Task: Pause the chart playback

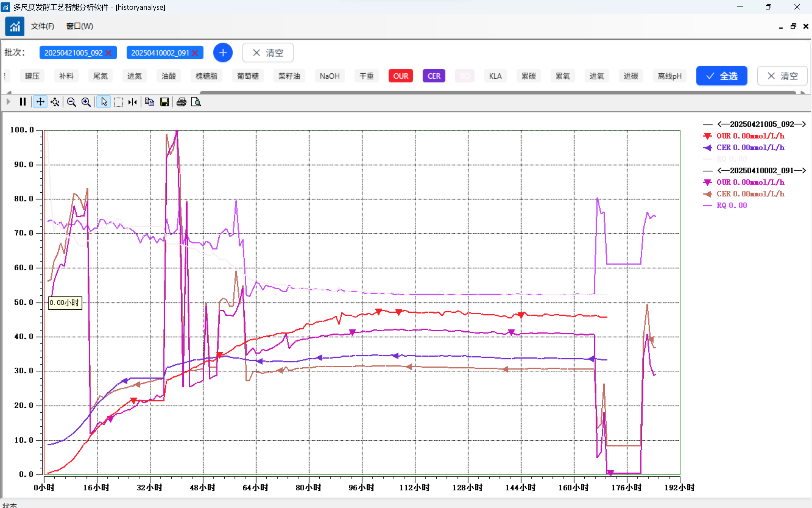Action: (x=23, y=102)
